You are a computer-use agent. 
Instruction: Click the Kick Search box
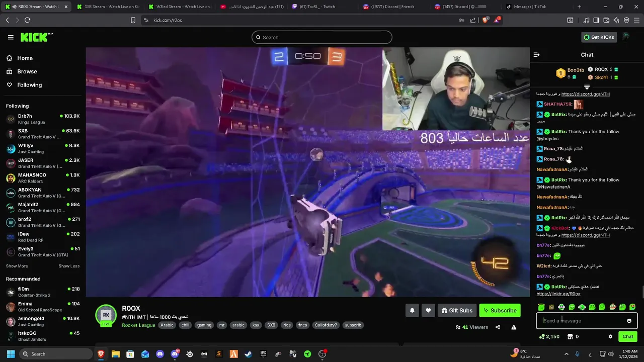coord(322,37)
